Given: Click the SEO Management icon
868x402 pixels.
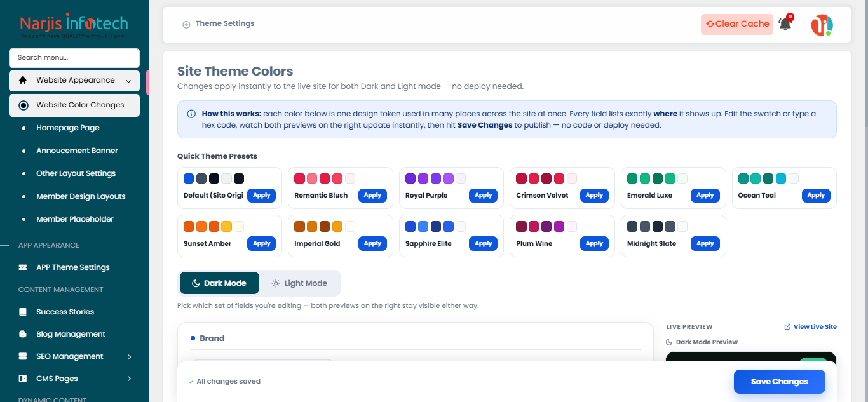Looking at the screenshot, I should click(x=24, y=356).
